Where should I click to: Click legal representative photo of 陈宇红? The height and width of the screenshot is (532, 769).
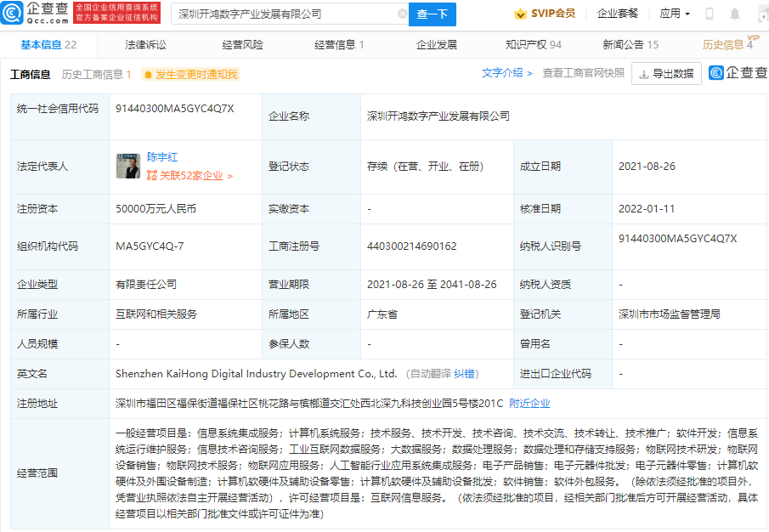pyautogui.click(x=128, y=167)
